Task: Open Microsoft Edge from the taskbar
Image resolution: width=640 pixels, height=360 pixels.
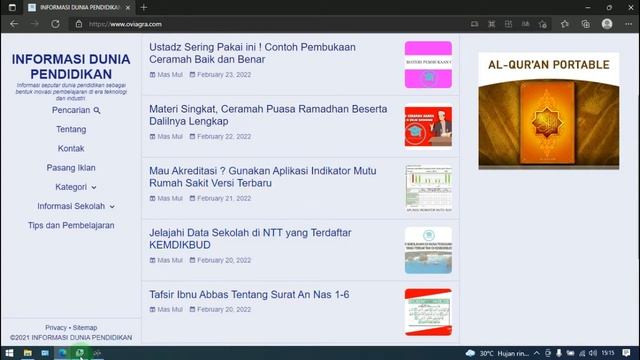Action: (x=62, y=353)
